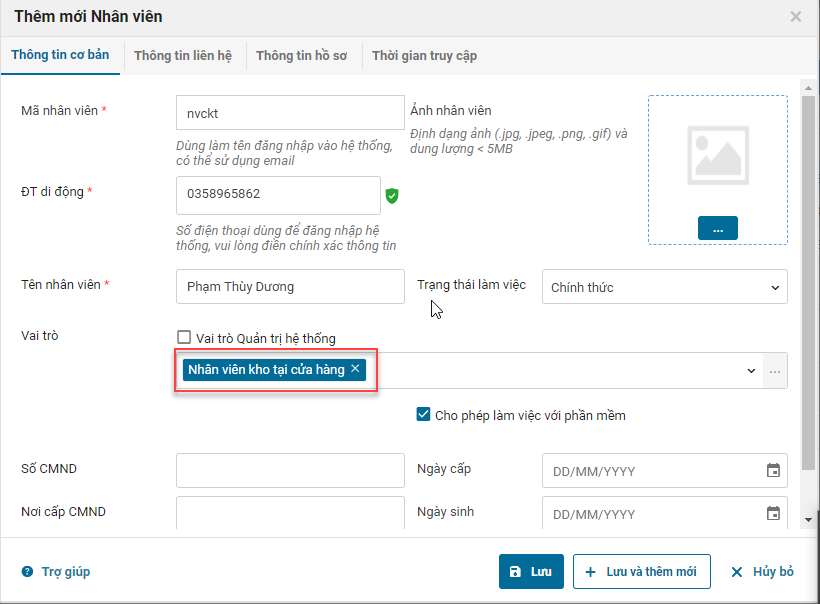The width and height of the screenshot is (820, 604).
Task: Click the employee photo upload button
Action: point(717,228)
